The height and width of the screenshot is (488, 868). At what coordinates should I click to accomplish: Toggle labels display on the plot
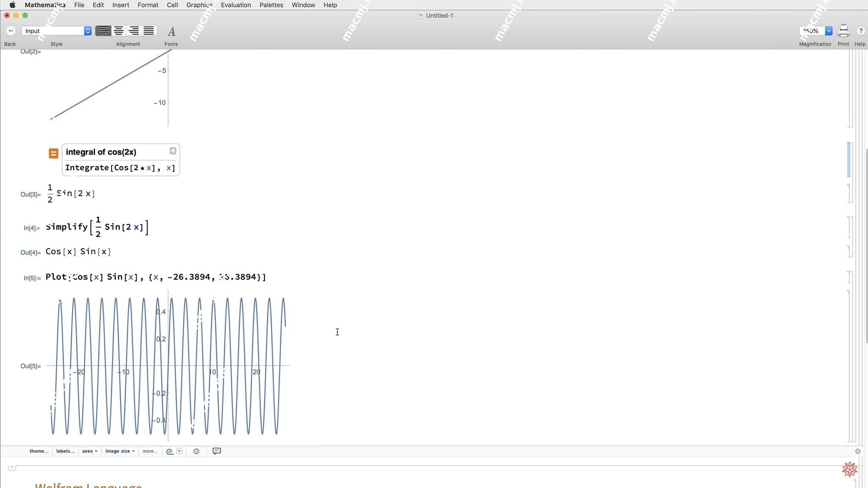(x=65, y=451)
